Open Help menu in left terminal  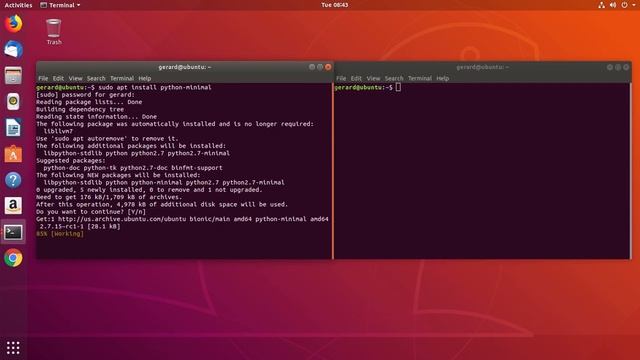pos(144,78)
